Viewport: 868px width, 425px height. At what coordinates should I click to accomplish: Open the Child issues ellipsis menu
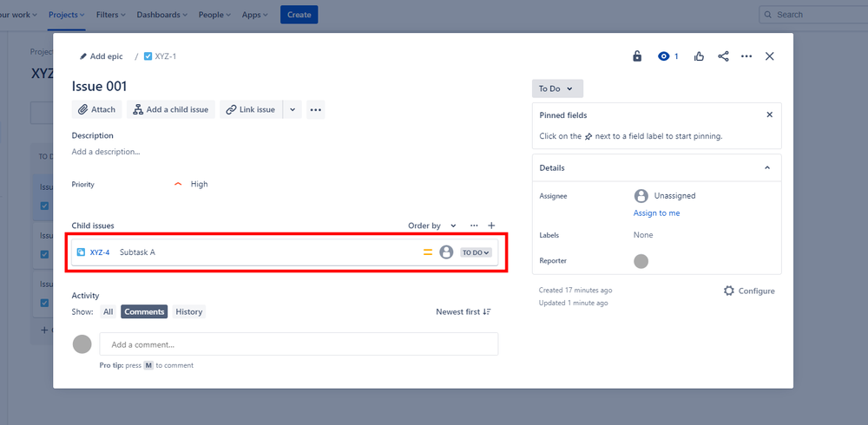(x=474, y=226)
